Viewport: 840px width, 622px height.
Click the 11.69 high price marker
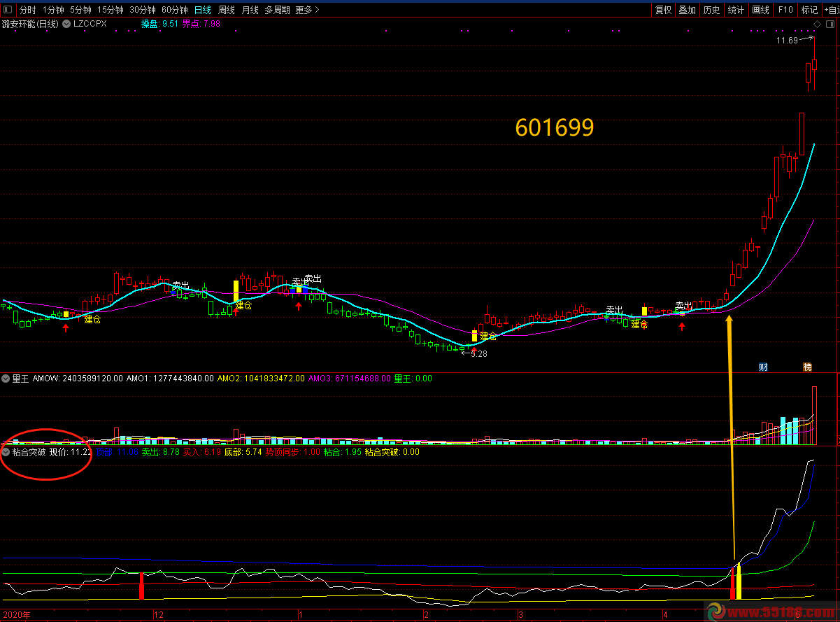(x=787, y=41)
